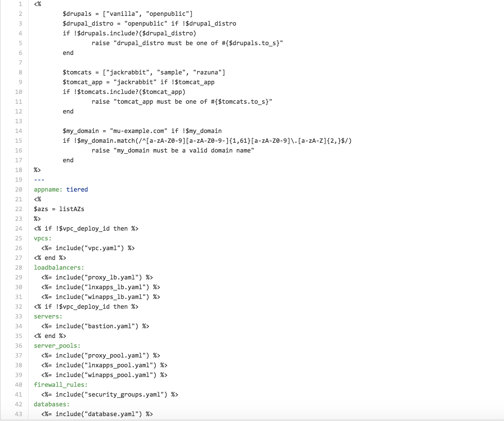Click line number 20 in gutter
Image resolution: width=504 pixels, height=421 pixels.
click(19, 189)
